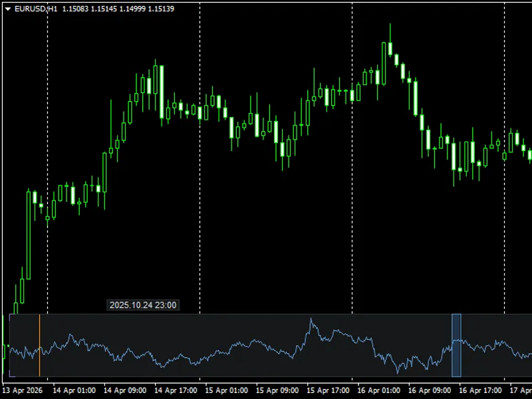Click the blue highlighted window in overview strip
This screenshot has height=399, width=532.
click(456, 345)
